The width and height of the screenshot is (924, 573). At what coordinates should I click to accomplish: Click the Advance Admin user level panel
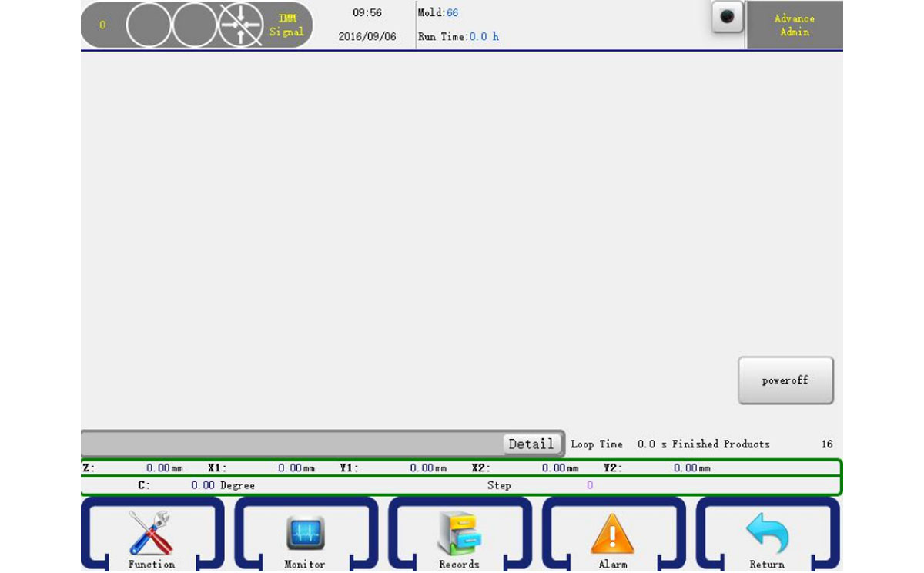click(794, 25)
